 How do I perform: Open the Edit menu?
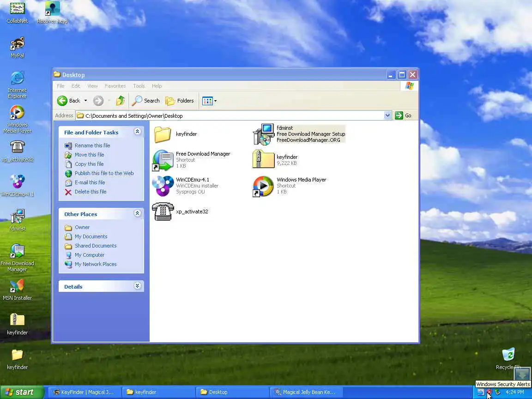pyautogui.click(x=76, y=86)
